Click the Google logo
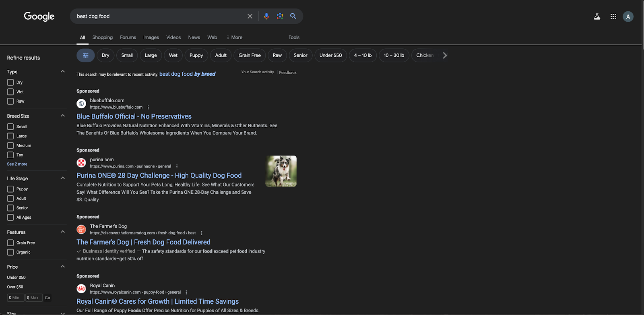This screenshot has height=315, width=644. [x=39, y=16]
